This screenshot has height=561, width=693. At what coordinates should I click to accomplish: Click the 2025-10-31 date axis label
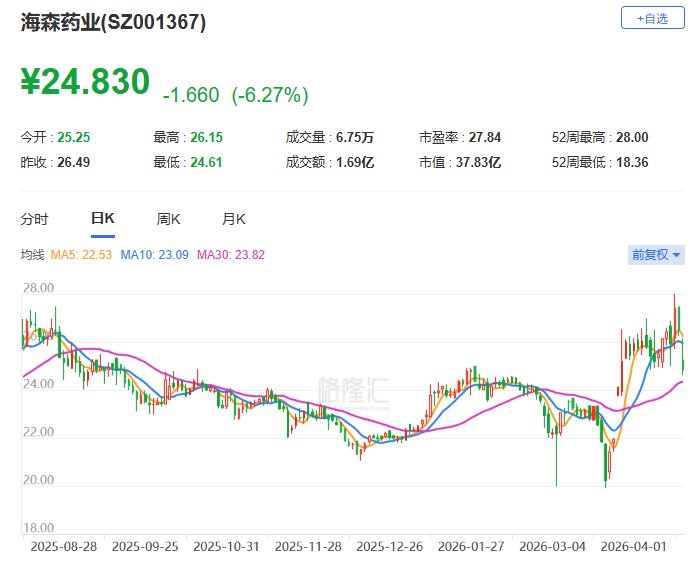226,547
